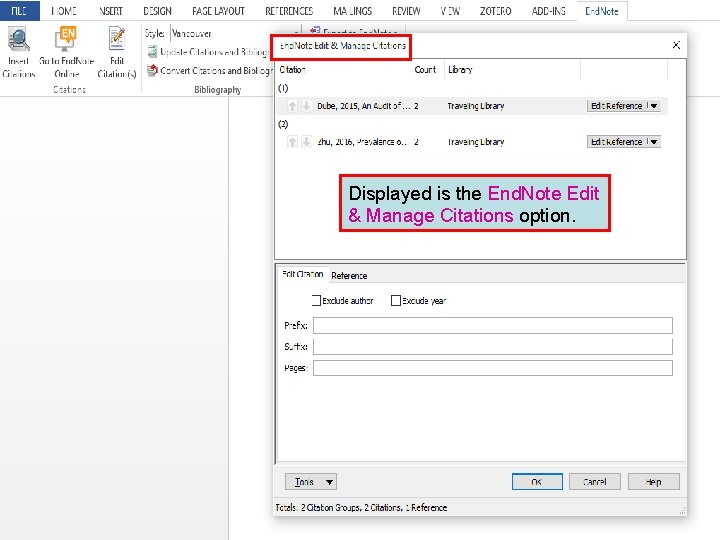
Task: Move Dube citation up arrow
Action: (x=292, y=106)
